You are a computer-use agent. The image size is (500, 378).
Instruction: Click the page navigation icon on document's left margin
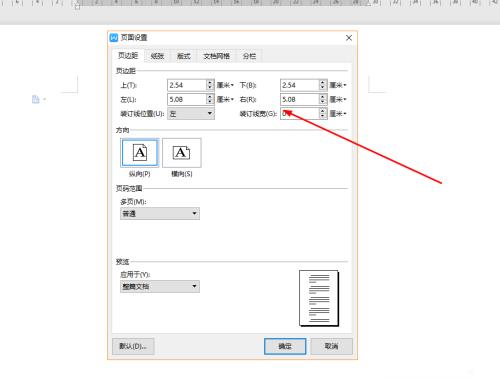36,99
